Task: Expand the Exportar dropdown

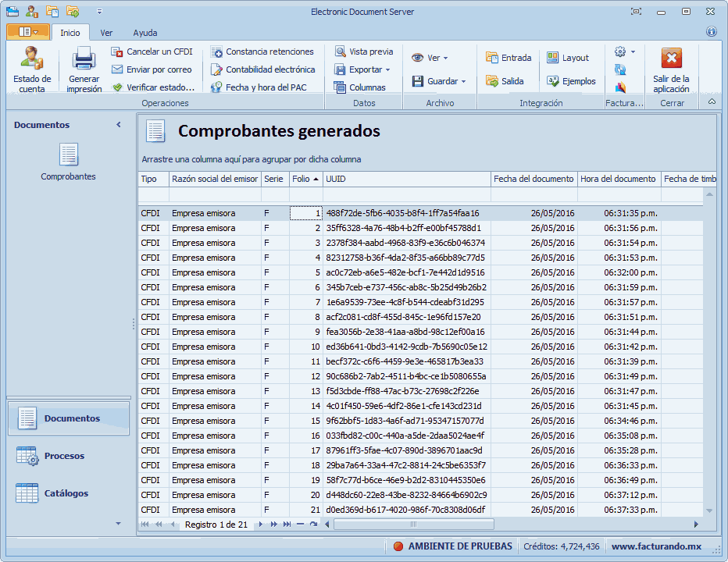Action: click(364, 69)
